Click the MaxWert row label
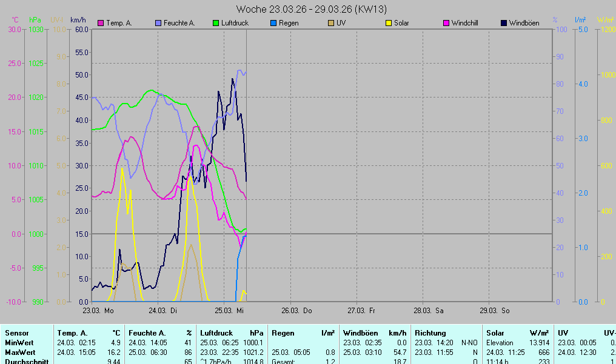This screenshot has width=616, height=364. (x=20, y=352)
